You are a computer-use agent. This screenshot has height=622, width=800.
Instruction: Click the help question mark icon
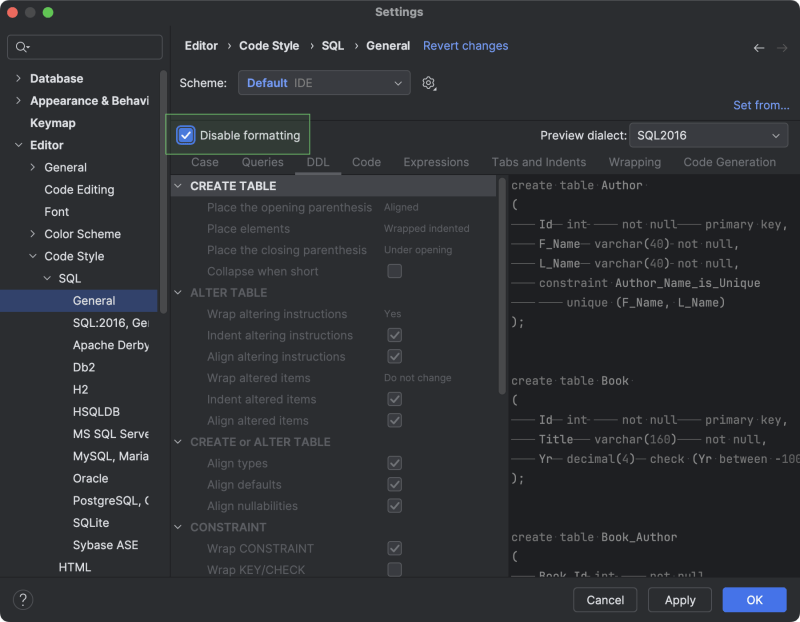point(22,599)
